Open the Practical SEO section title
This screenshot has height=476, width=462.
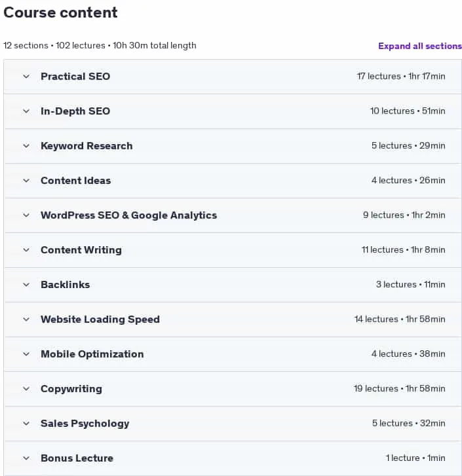point(75,77)
